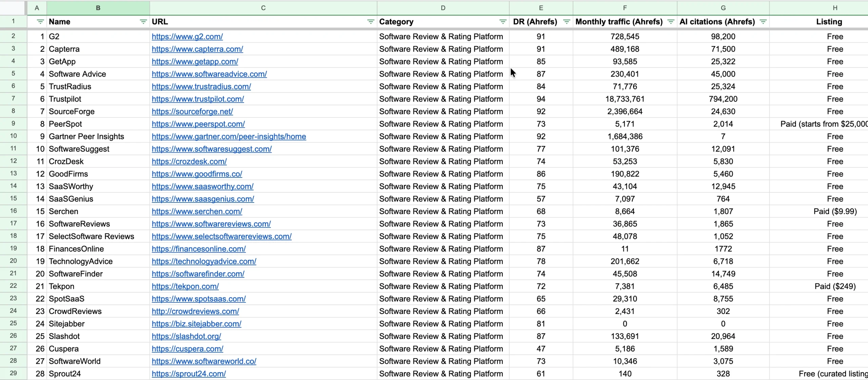
Task: Select AI citations value 794,200
Action: pyautogui.click(x=723, y=99)
